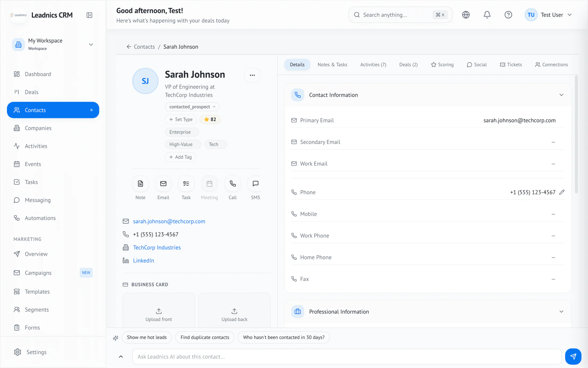
Task: Open Messaging in sidebar
Action: (53, 200)
